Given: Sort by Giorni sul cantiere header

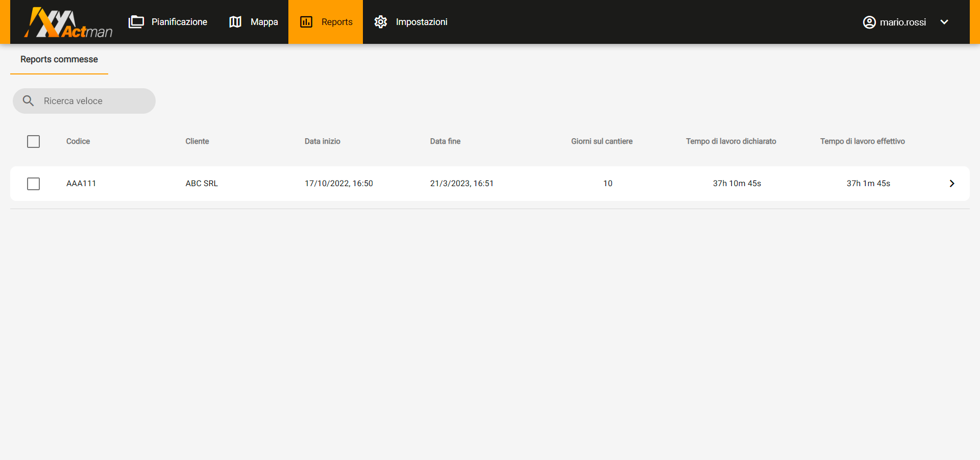Looking at the screenshot, I should point(602,141).
